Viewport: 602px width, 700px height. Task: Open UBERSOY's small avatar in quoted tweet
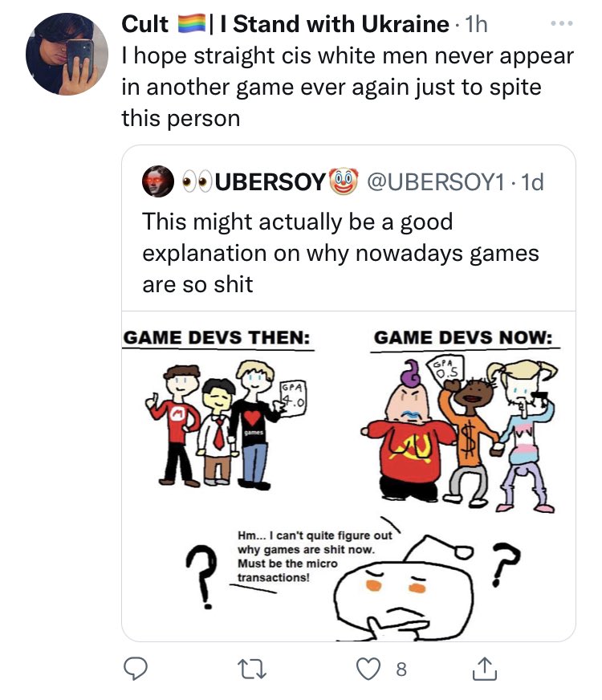point(158,181)
